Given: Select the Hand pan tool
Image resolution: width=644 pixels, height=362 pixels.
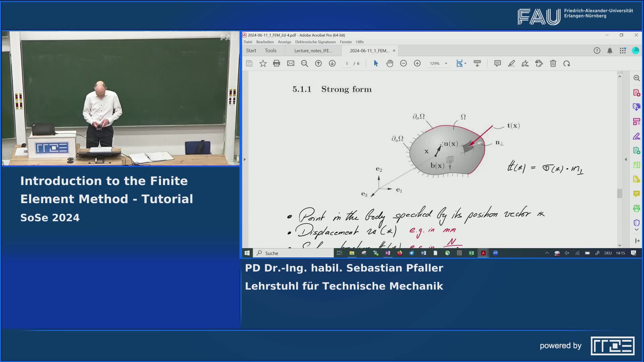Looking at the screenshot, I should (x=389, y=63).
